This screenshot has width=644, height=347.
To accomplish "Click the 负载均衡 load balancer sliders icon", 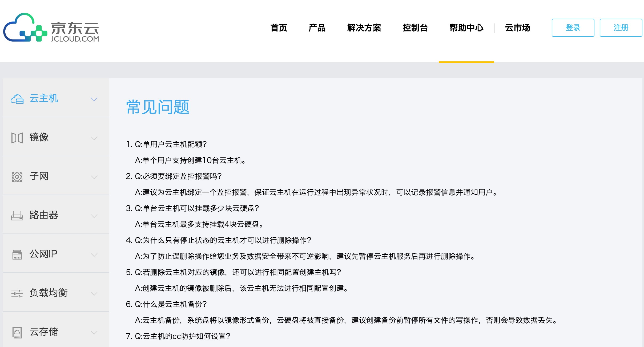I will coord(17,293).
